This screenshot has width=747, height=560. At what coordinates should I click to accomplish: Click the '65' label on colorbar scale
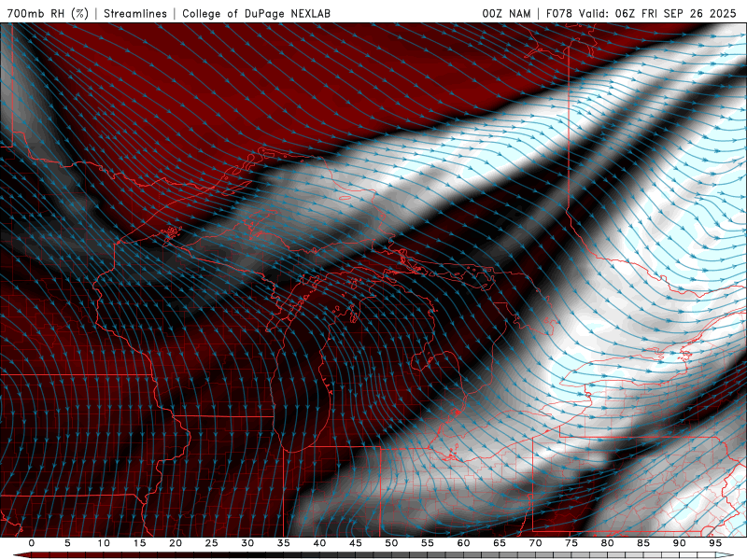(500, 543)
